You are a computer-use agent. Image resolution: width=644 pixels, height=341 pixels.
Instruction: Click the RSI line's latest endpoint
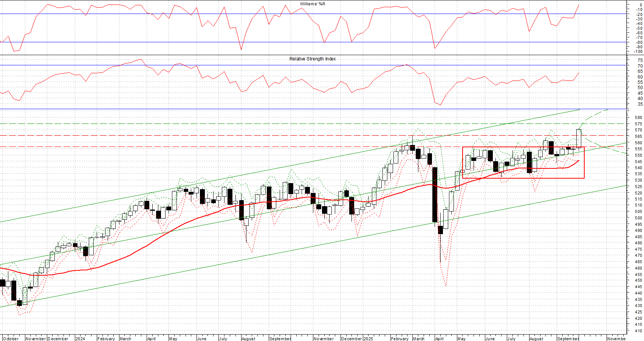(x=579, y=73)
